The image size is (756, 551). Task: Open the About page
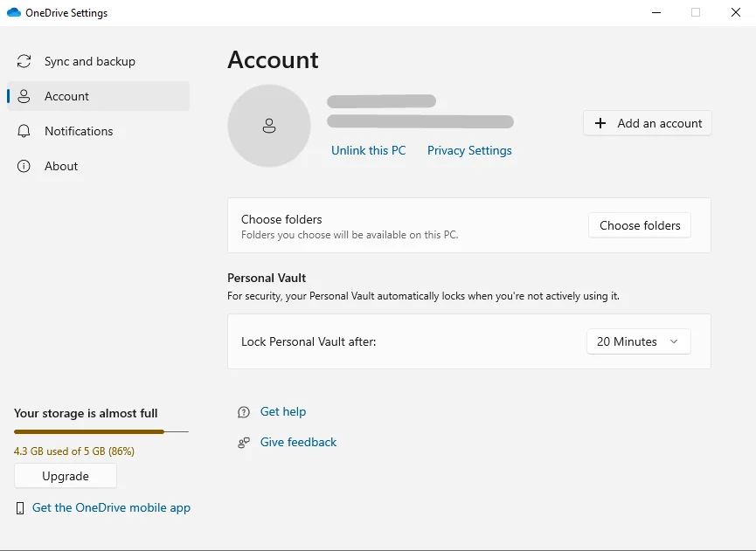(99, 166)
